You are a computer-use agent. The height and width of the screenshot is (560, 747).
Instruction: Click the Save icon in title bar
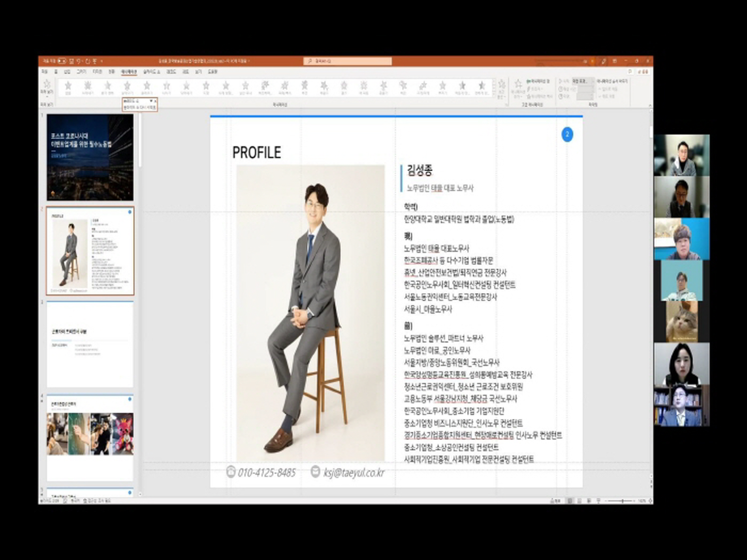tap(72, 61)
